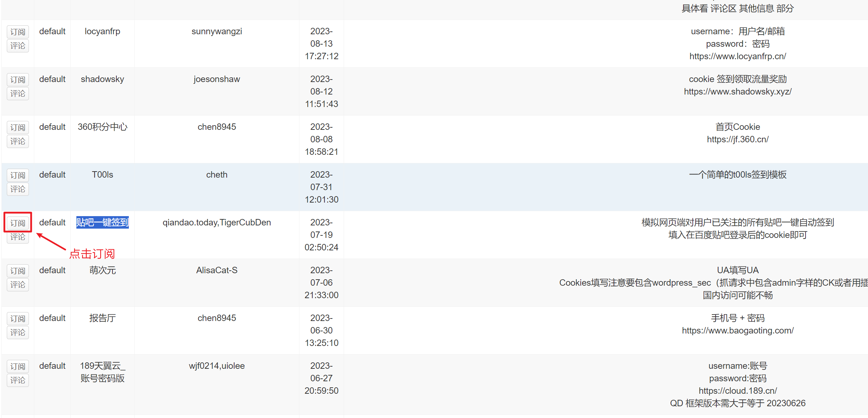Subscribe to the 360积分中心 template
The width and height of the screenshot is (868, 418).
[x=17, y=127]
